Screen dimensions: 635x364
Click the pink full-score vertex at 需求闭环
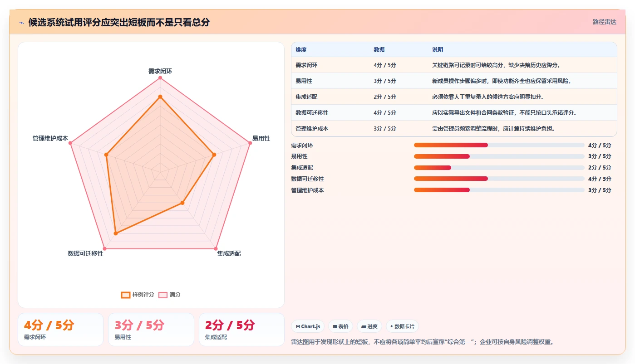click(x=160, y=78)
